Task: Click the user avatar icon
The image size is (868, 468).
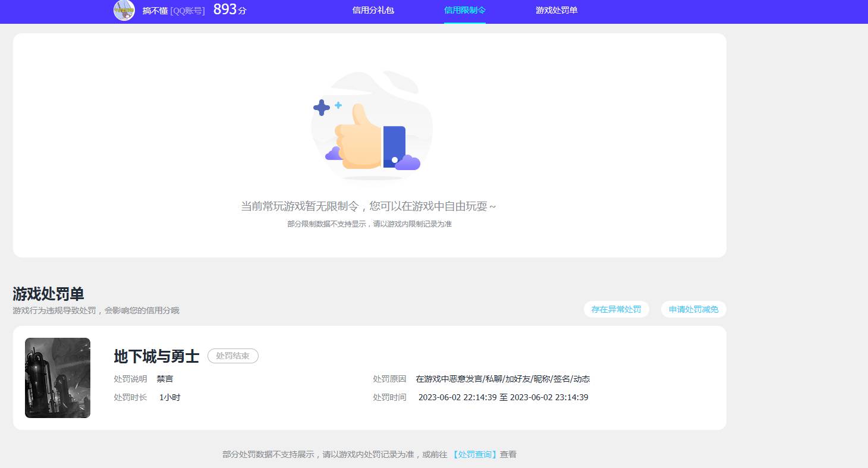Action: (124, 10)
